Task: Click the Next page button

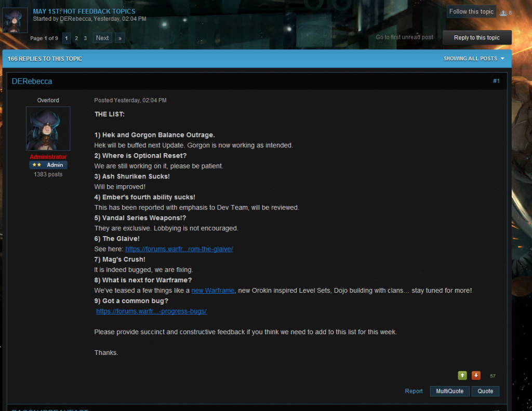Action: click(102, 38)
